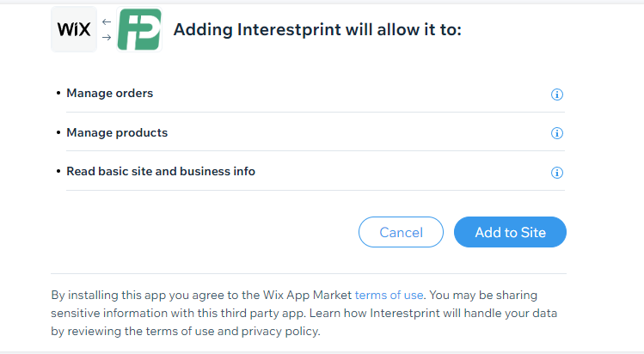
Task: Click the bullet before Manage products
Action: 58,132
